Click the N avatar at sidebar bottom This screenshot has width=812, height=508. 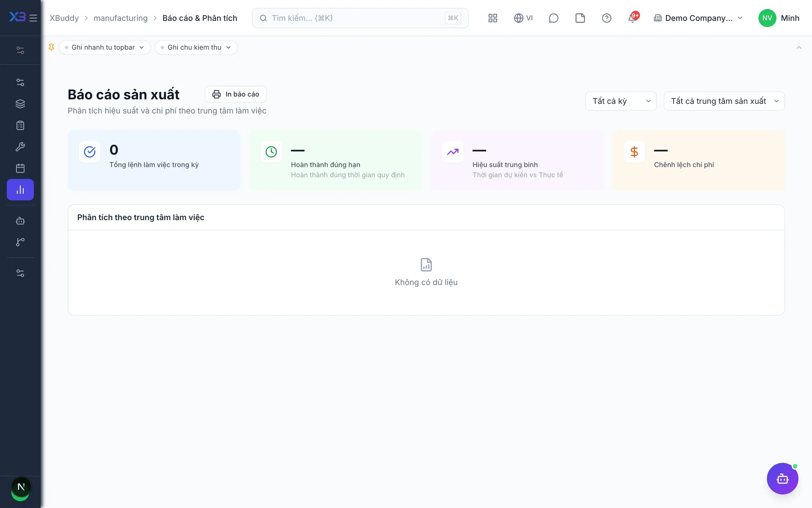tap(21, 487)
